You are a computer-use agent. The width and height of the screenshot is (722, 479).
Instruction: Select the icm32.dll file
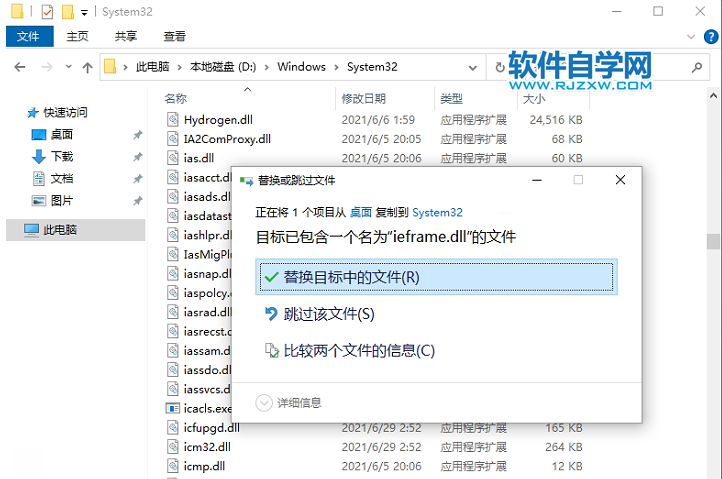click(207, 447)
